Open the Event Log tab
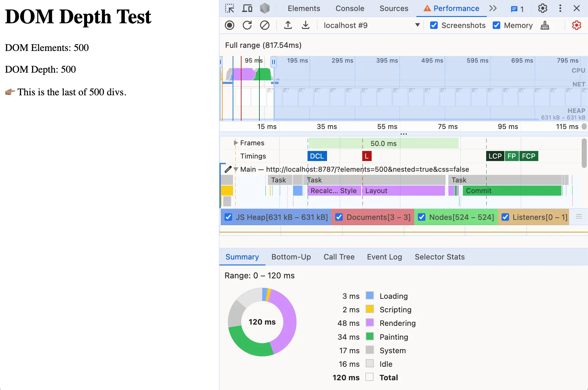This screenshot has width=588, height=390. [x=384, y=257]
